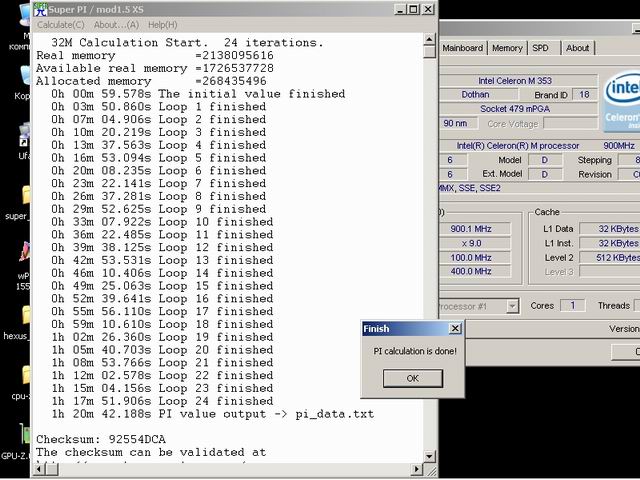Screen dimensions: 640x480
Task: Switch to the SPD tab in CPU-Z
Action: pos(540,48)
